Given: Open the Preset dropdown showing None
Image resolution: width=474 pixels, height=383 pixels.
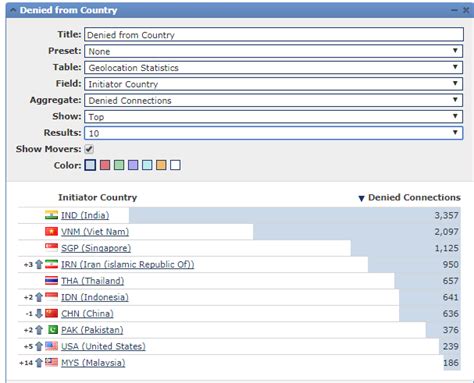Looking at the screenshot, I should [x=274, y=51].
